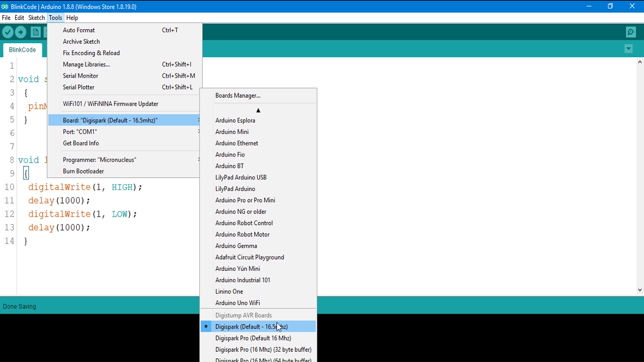Expand the Programmer: Micronucleus submenu
This screenshot has height=362, width=644.
tap(124, 160)
